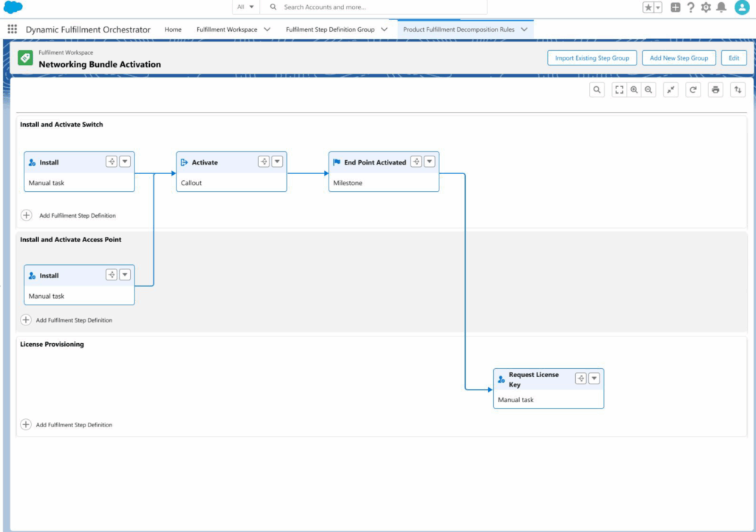The image size is (756, 532).
Task: Click the move handle on Activate step
Action: click(x=264, y=162)
